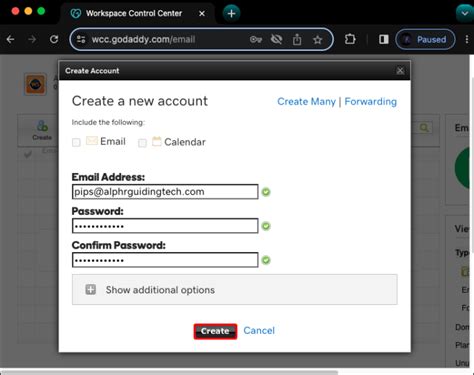Click the Create Account title text

[92, 71]
